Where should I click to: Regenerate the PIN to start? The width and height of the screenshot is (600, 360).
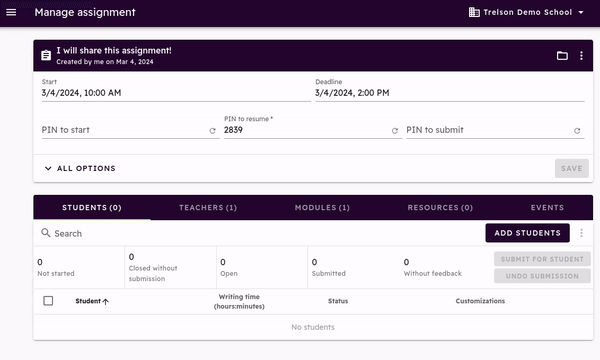click(212, 131)
